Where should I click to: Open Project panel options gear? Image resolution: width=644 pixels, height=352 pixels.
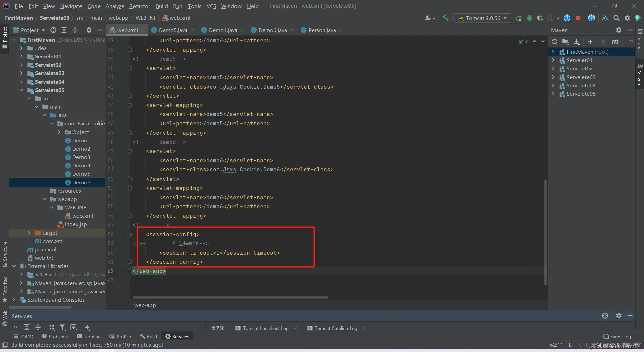(x=89, y=30)
